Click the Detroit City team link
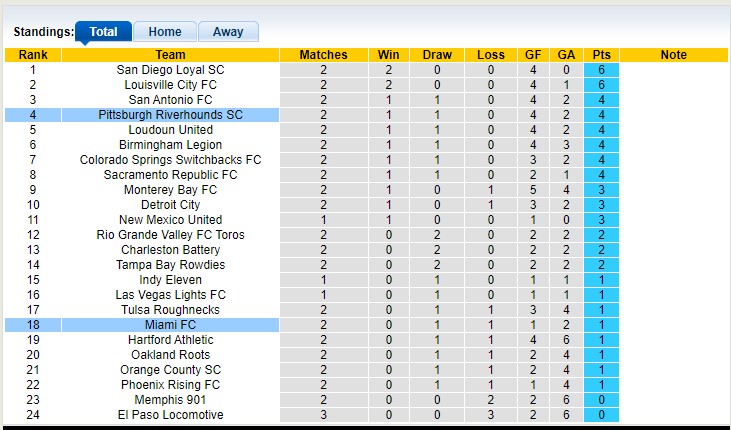The width and height of the screenshot is (731, 430). tap(170, 205)
